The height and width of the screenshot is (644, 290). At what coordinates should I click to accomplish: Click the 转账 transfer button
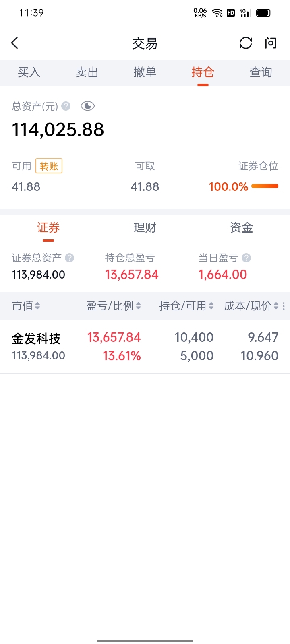coord(49,166)
